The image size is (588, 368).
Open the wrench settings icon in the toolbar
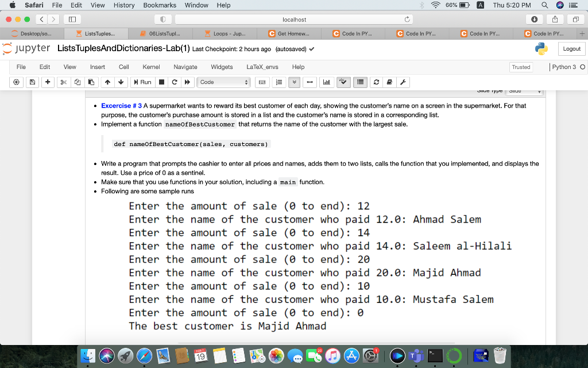click(x=403, y=82)
